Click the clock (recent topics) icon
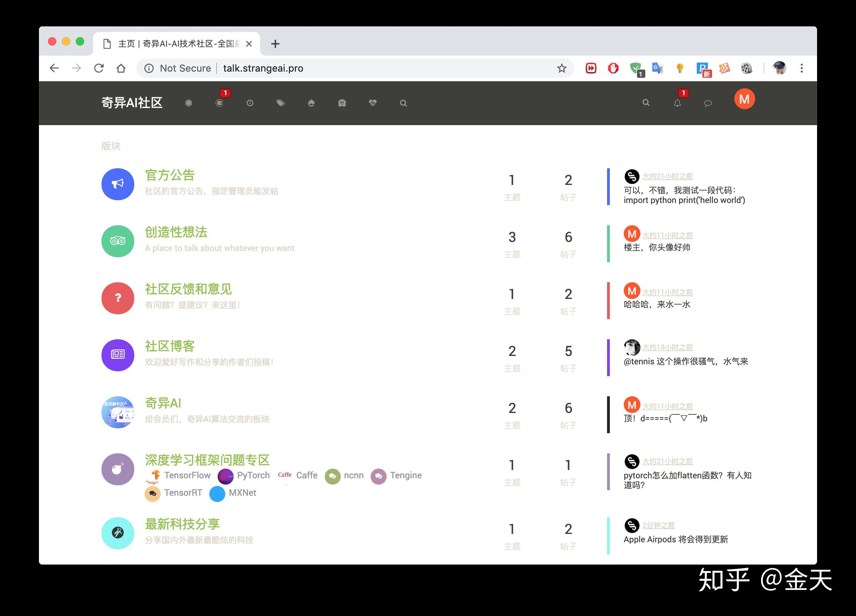The image size is (856, 616). 250,103
